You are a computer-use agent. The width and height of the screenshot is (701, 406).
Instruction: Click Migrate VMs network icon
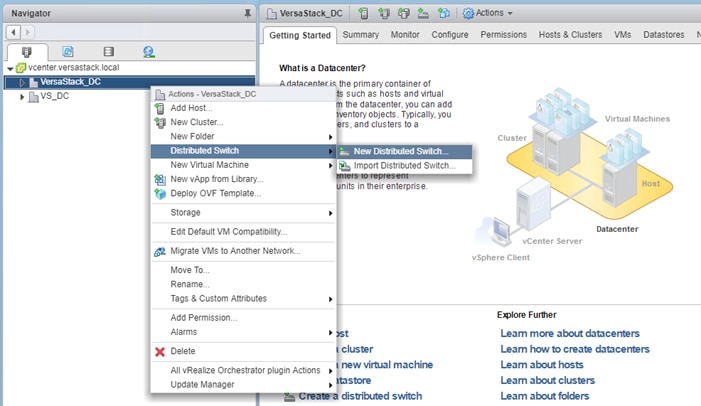[x=160, y=252]
